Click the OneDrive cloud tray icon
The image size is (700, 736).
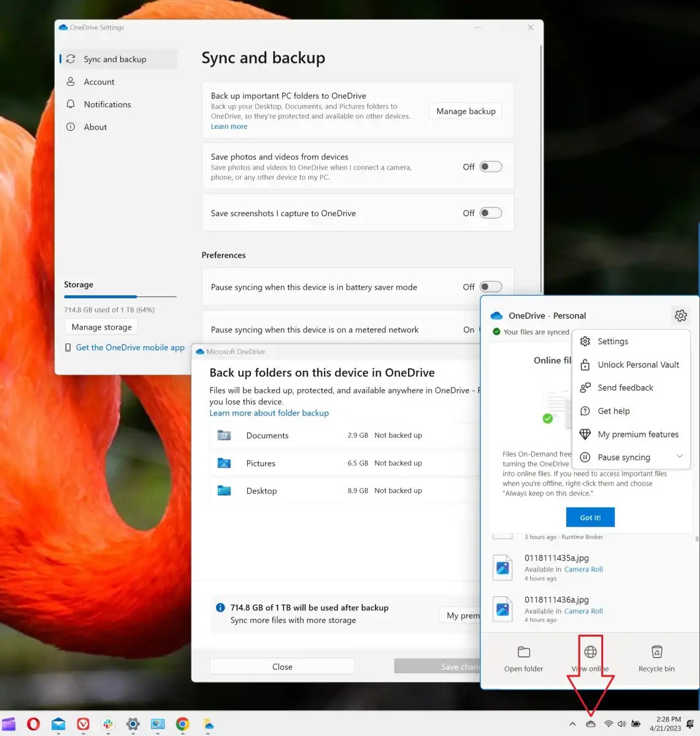590,724
